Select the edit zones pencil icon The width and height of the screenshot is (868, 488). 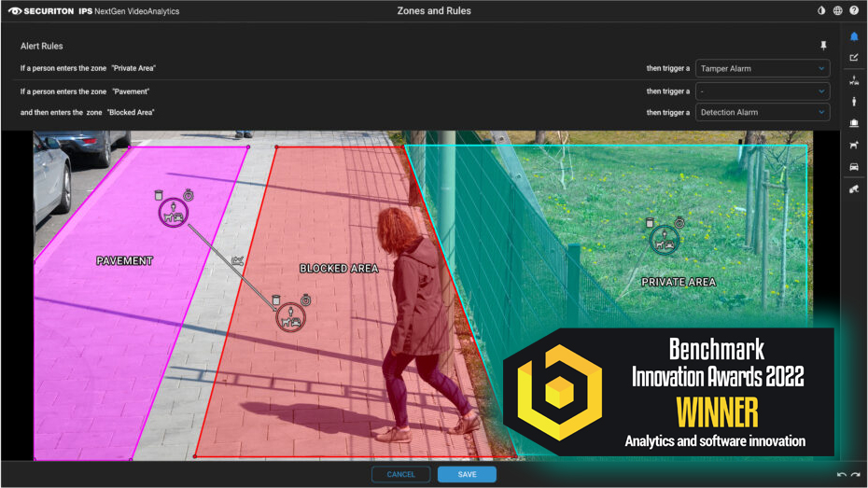[x=854, y=58]
